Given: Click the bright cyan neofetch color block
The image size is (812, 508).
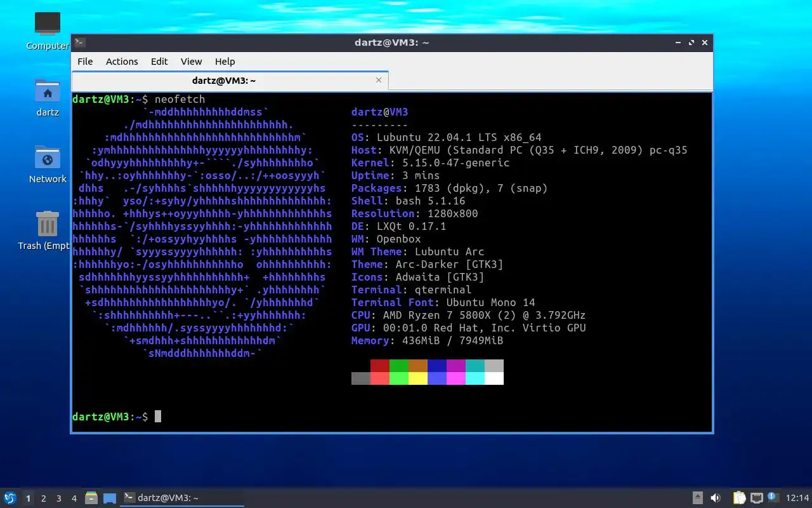Looking at the screenshot, I should click(x=475, y=378).
